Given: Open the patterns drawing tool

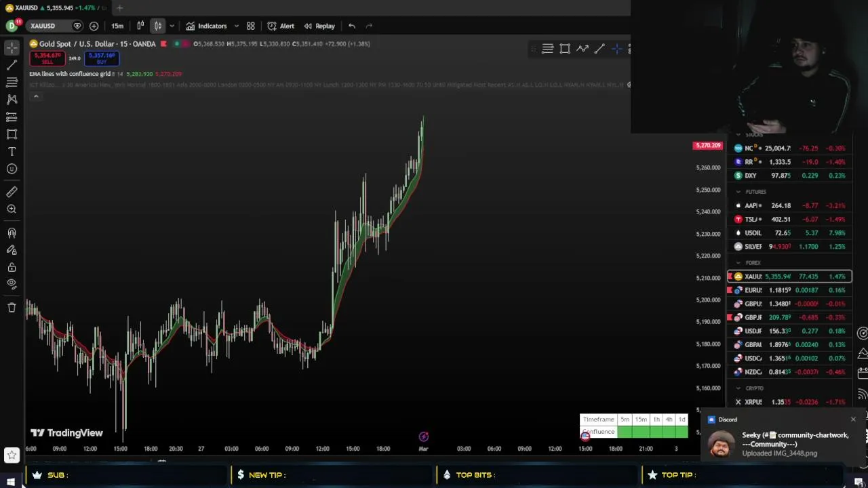Looking at the screenshot, I should point(12,100).
